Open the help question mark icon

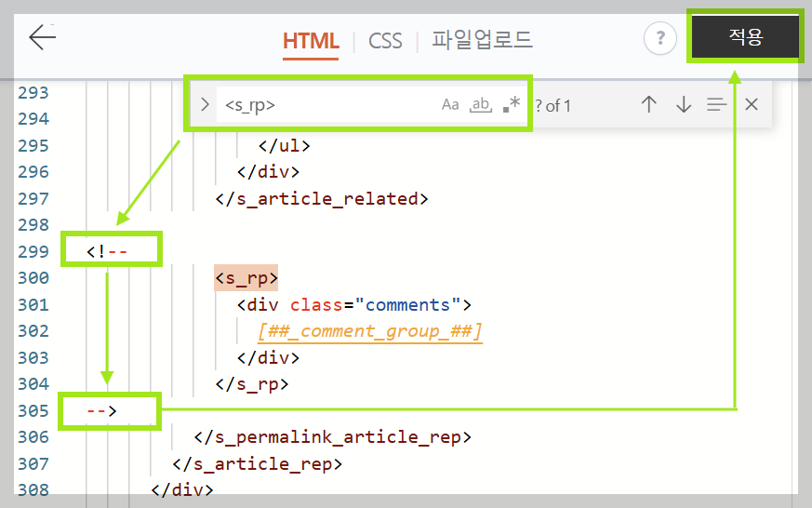(x=659, y=38)
